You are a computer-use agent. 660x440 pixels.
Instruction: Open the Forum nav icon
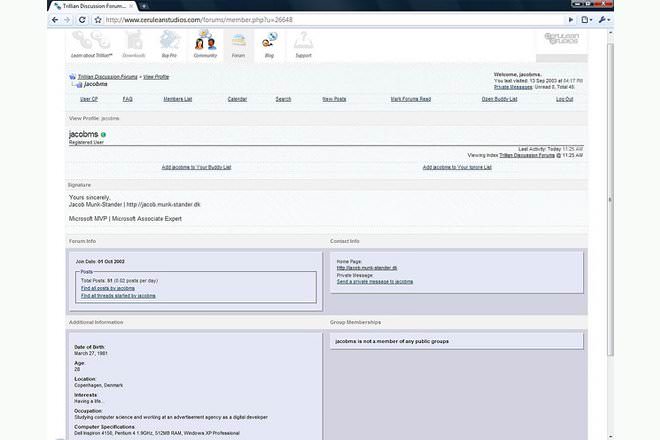(238, 45)
